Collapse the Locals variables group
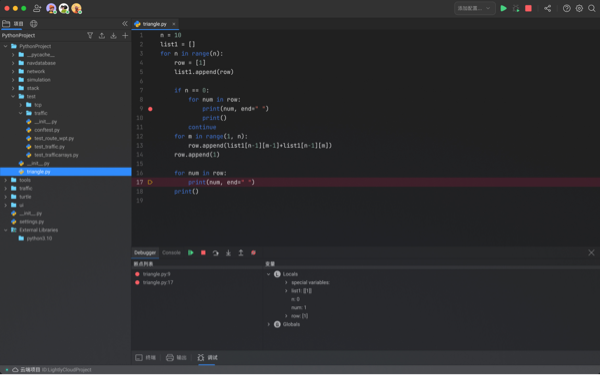 (x=269, y=274)
